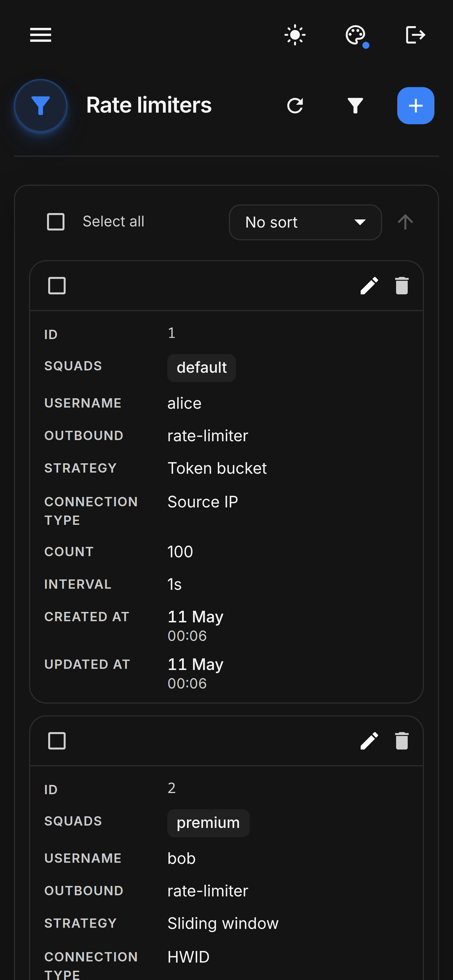453x980 pixels.
Task: Open filters with the white funnel icon
Action: (355, 106)
